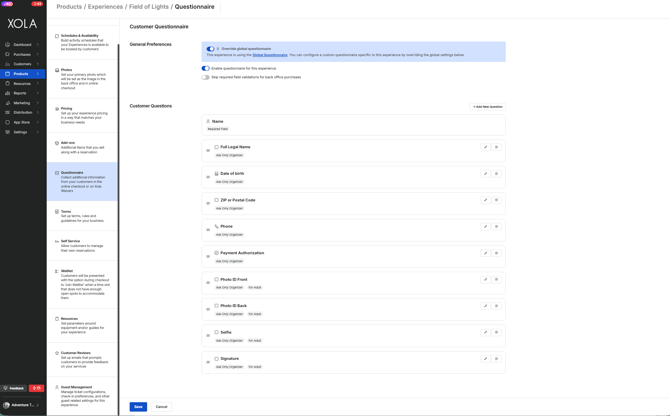Viewport: 670px width, 416px height.
Task: Edit the Selfie question
Action: tap(486, 332)
